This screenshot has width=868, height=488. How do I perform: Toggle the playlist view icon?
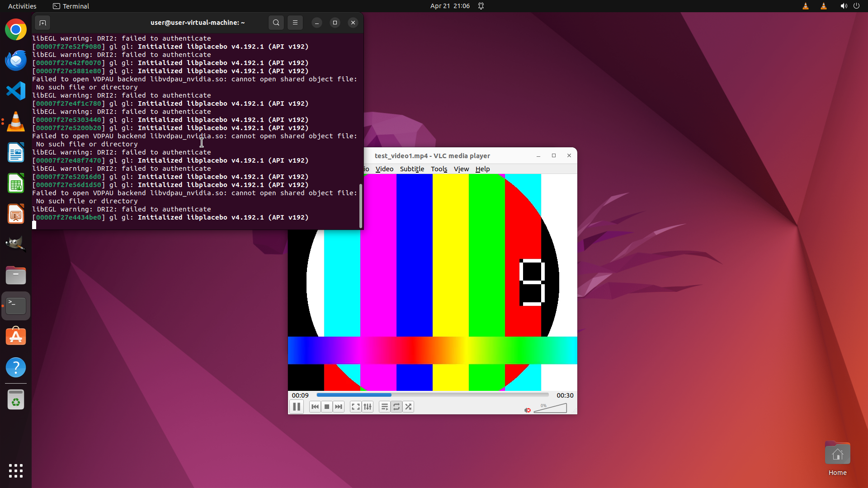[384, 407]
